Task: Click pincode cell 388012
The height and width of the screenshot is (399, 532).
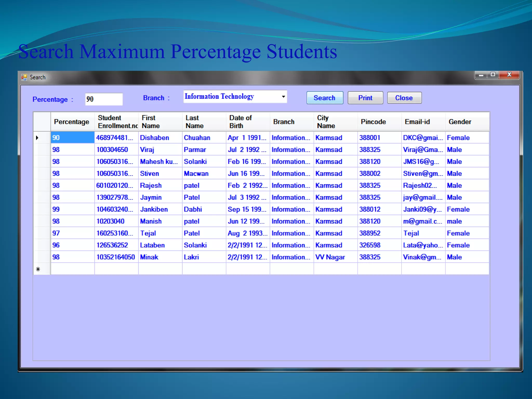Action: (380, 209)
